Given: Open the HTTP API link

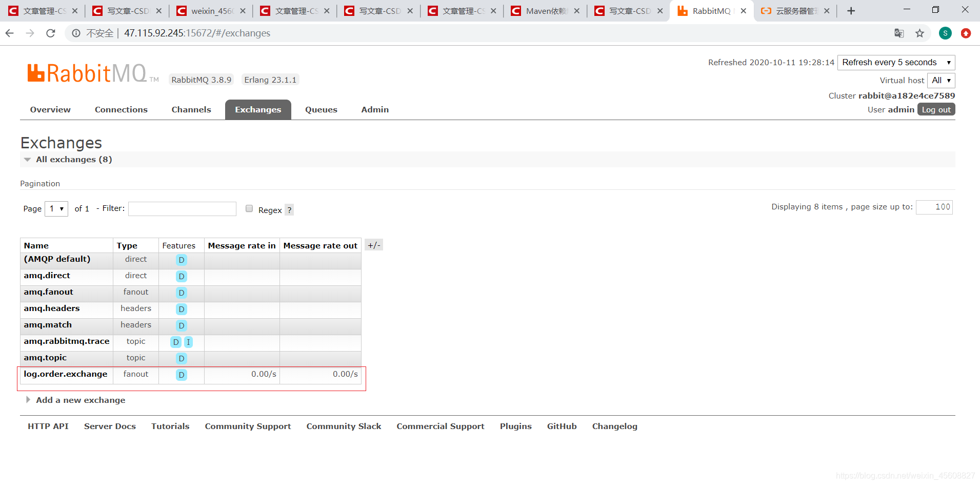Looking at the screenshot, I should point(48,426).
